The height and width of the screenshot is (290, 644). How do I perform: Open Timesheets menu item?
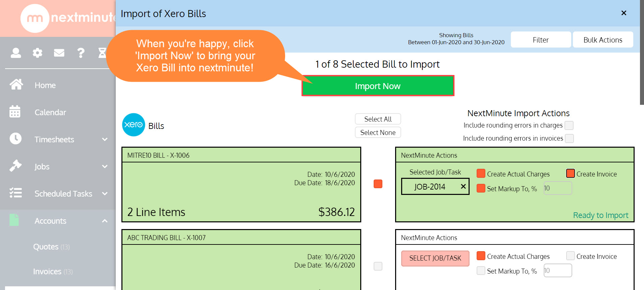pos(54,140)
